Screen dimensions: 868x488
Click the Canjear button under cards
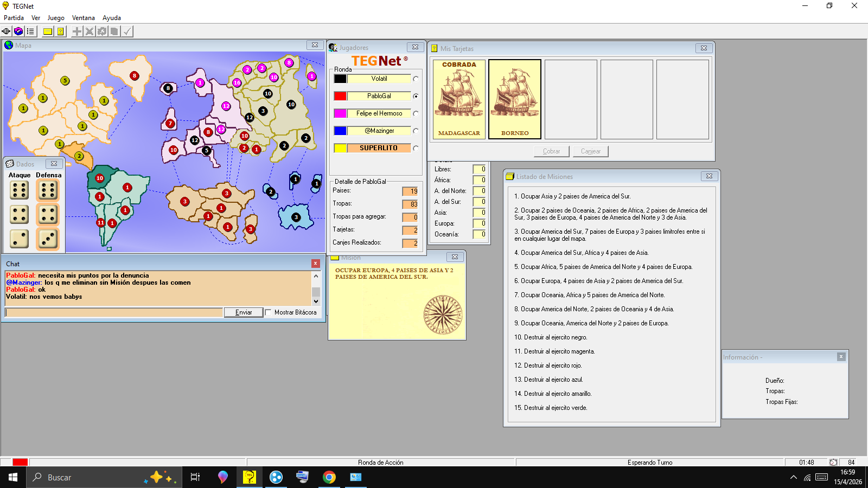point(590,151)
